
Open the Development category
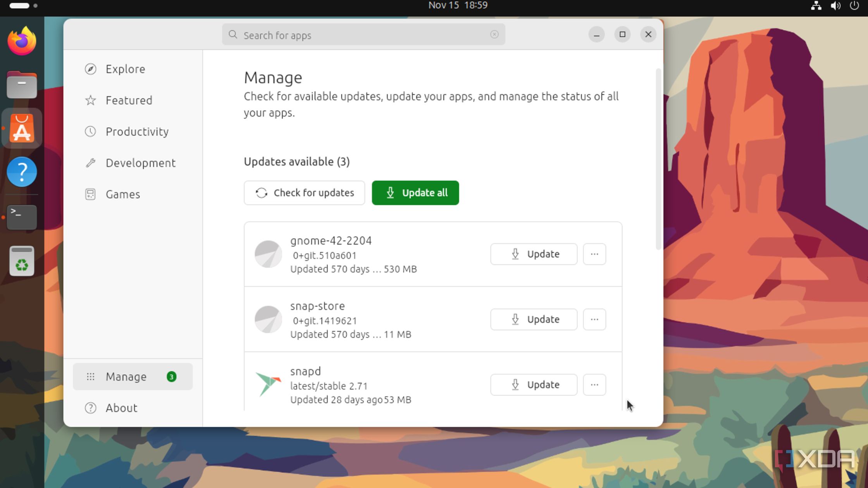pyautogui.click(x=133, y=163)
